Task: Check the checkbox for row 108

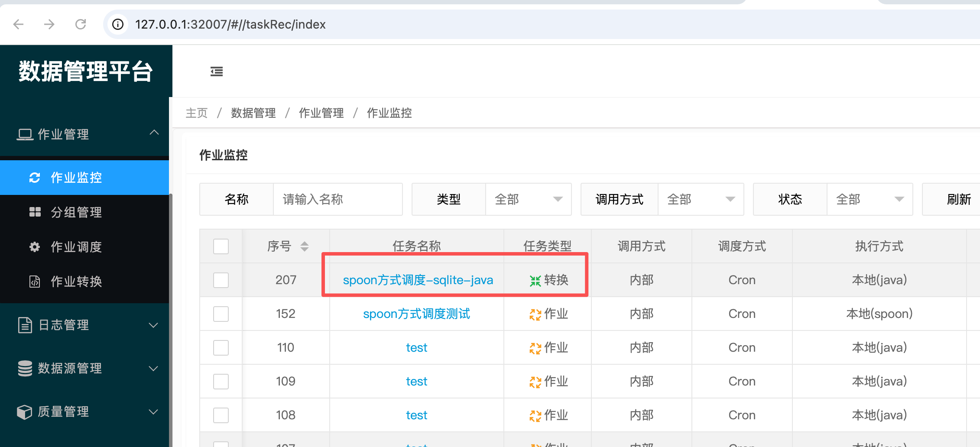Action: point(221,415)
